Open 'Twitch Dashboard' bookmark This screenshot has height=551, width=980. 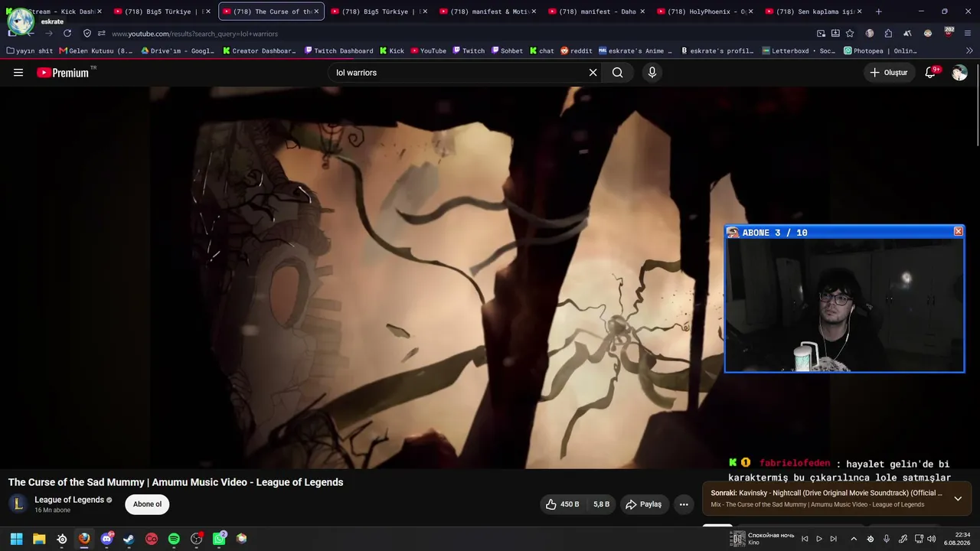338,51
